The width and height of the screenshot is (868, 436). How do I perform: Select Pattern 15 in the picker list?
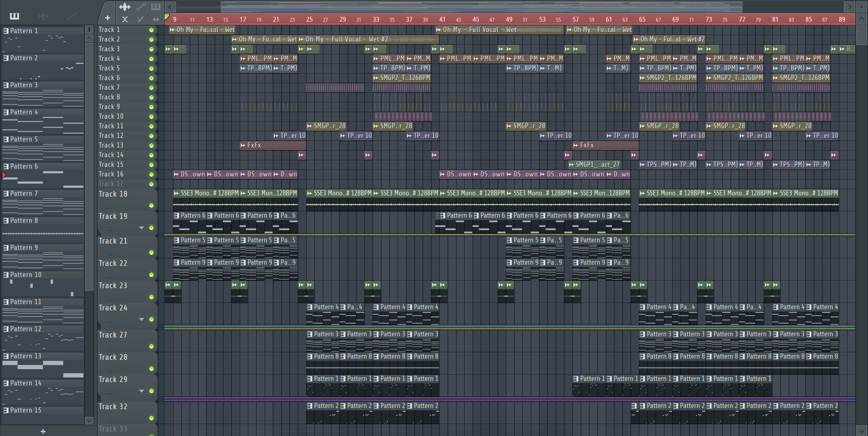click(43, 410)
